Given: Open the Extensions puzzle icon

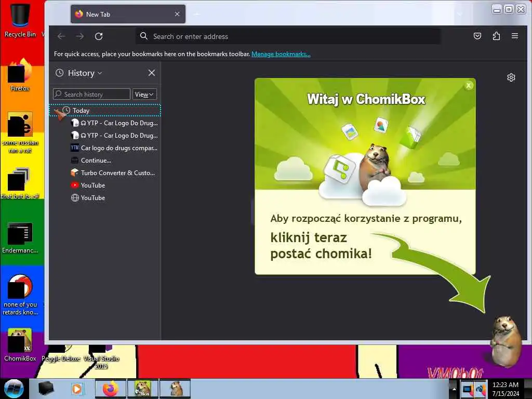Looking at the screenshot, I should click(496, 36).
